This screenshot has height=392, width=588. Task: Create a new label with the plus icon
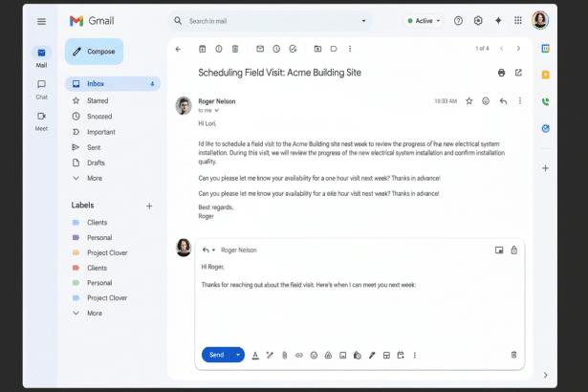[x=149, y=206]
